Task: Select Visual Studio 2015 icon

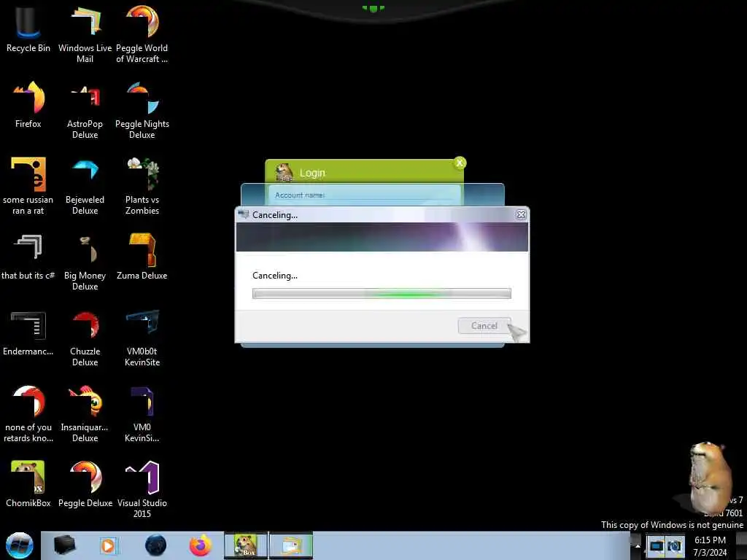Action: click(142, 489)
